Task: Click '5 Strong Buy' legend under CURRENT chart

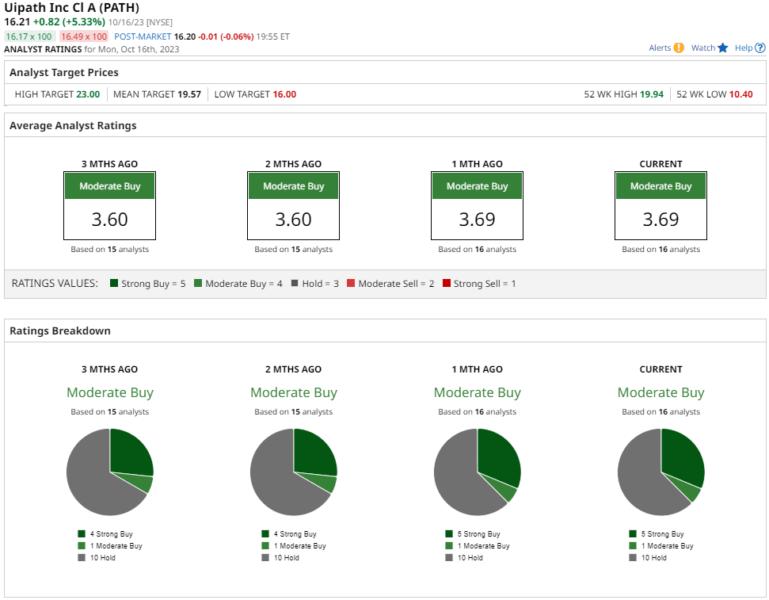Action: coord(657,534)
